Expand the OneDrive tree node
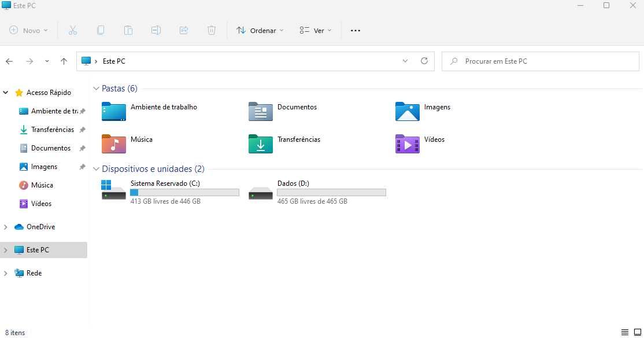The image size is (644, 338). point(6,227)
